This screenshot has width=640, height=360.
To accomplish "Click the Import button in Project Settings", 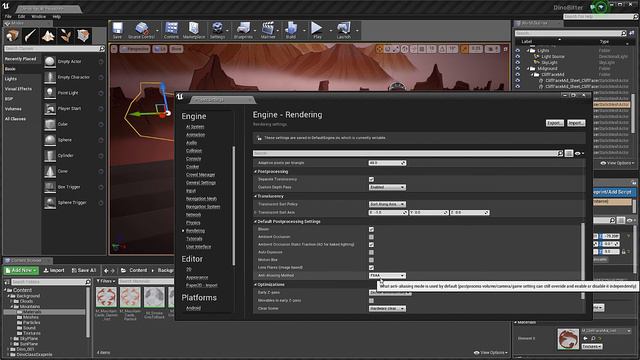I will [576, 123].
